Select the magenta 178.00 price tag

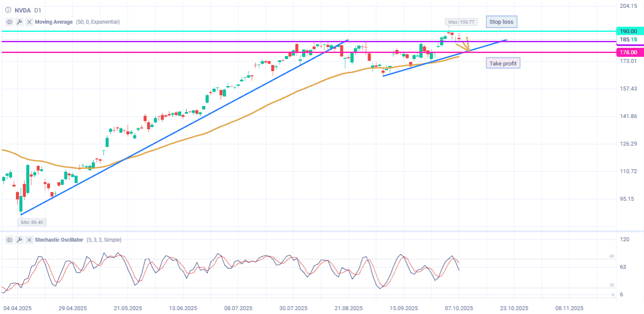click(628, 52)
